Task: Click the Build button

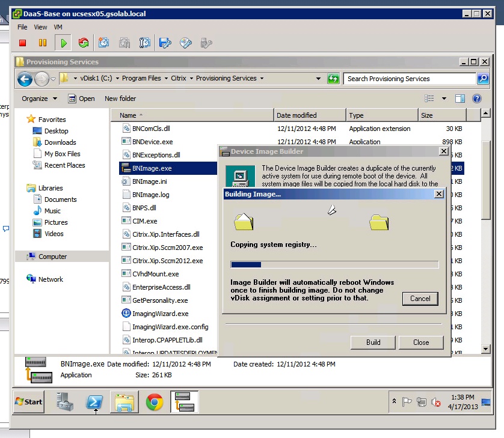Action: point(373,342)
